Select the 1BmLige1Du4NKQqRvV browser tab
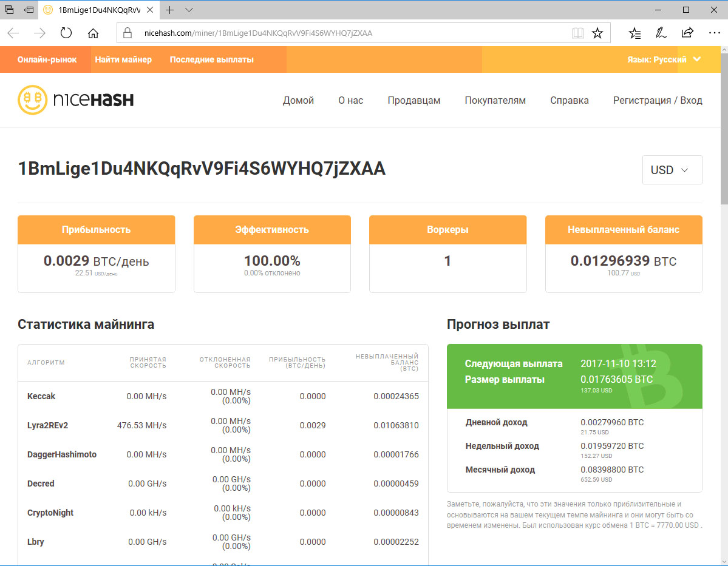The image size is (728, 566). (x=99, y=10)
